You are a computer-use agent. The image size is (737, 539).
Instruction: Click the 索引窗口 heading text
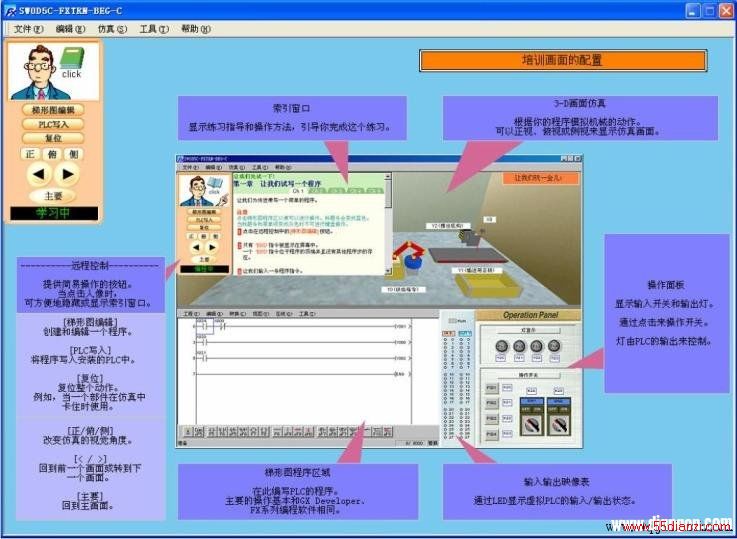coord(291,108)
